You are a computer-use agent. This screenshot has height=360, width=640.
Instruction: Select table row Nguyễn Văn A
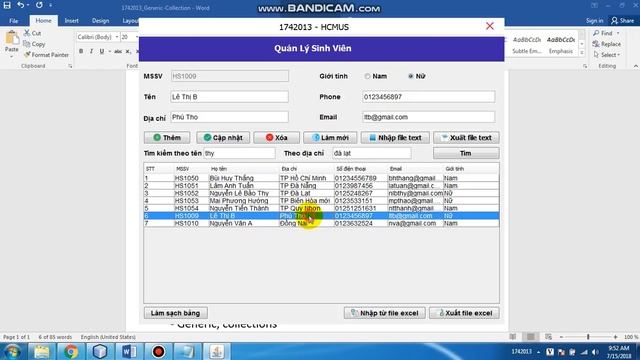[x=321, y=223]
